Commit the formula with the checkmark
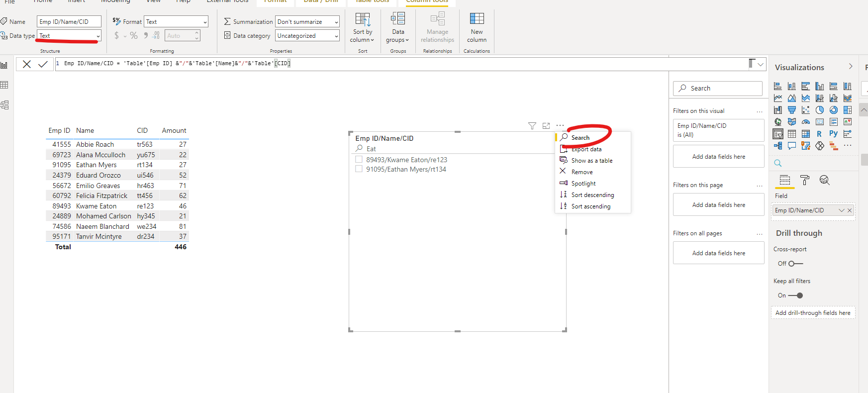Viewport: 868px width, 393px height. click(x=43, y=64)
